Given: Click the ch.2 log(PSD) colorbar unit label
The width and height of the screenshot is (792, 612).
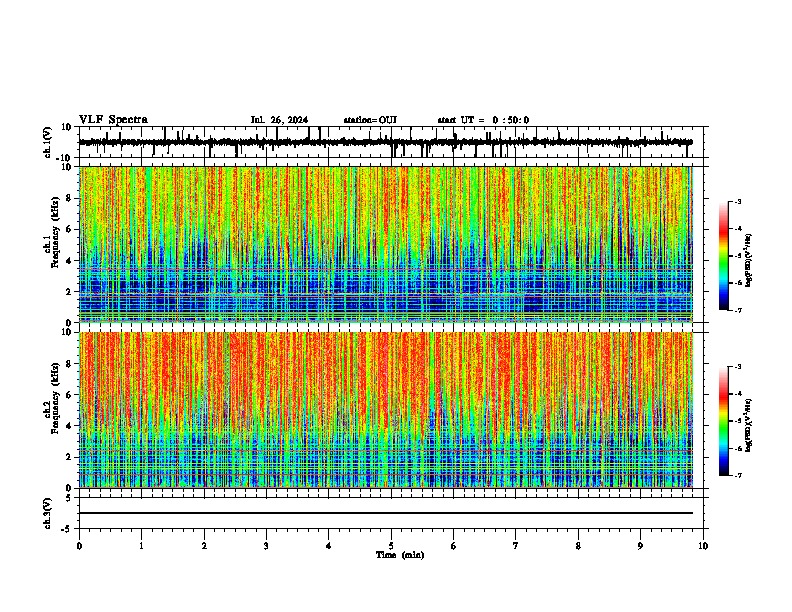Looking at the screenshot, I should click(749, 426).
